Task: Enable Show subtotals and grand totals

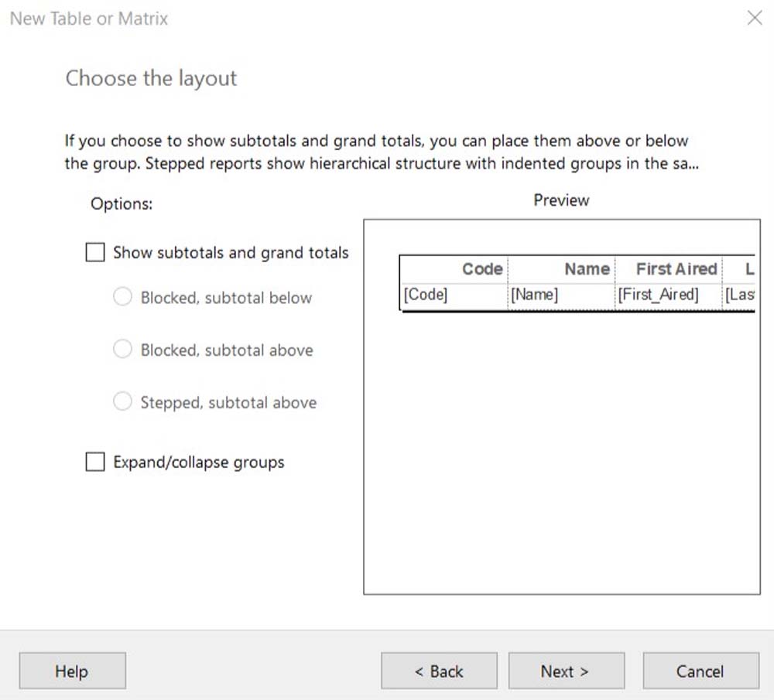Action: click(x=95, y=253)
